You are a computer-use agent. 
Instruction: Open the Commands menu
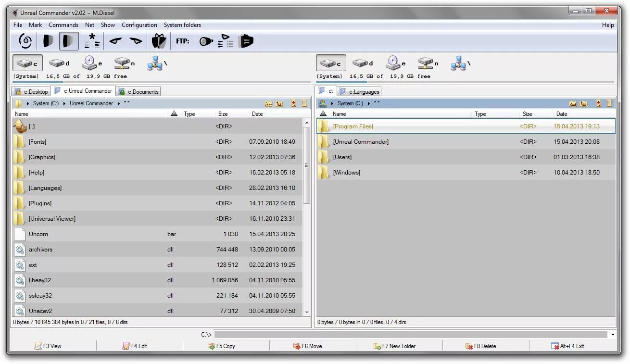click(x=63, y=25)
